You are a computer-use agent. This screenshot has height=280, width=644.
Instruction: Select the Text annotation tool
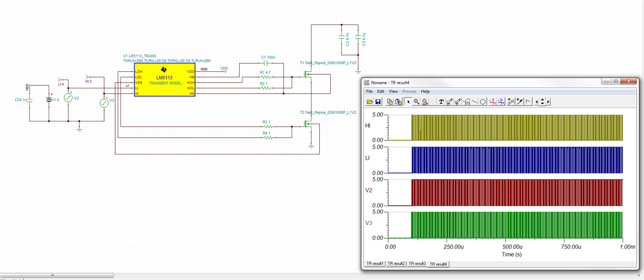pyautogui.click(x=441, y=102)
